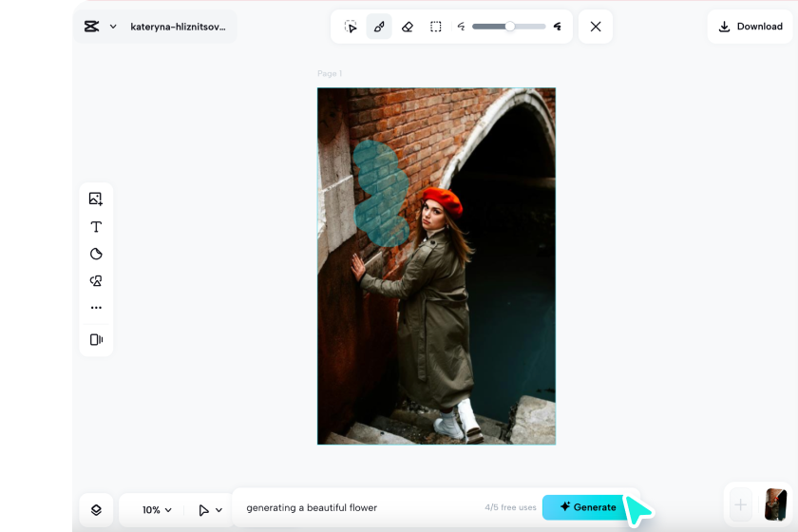Open the CapCut logo menu

click(91, 27)
